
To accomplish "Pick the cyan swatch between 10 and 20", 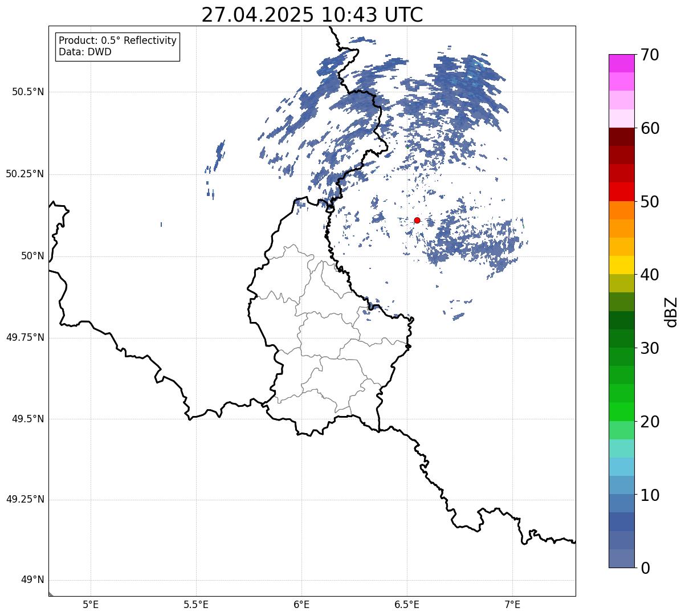I will pyautogui.click(x=621, y=467).
